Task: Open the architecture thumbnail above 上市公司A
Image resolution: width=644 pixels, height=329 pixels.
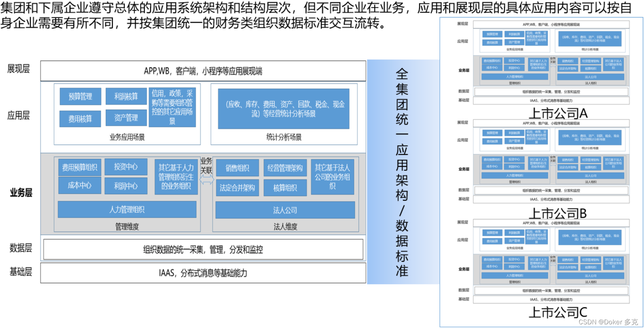Action: [x=543, y=62]
